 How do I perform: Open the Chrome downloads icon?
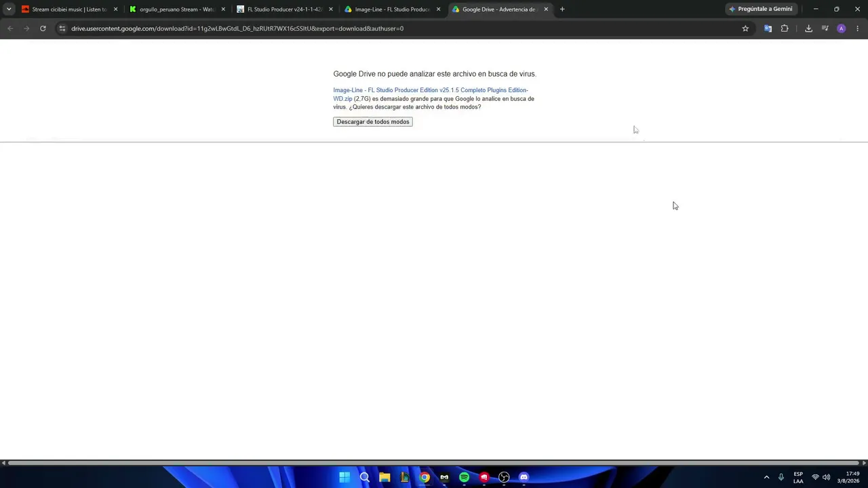click(x=808, y=28)
